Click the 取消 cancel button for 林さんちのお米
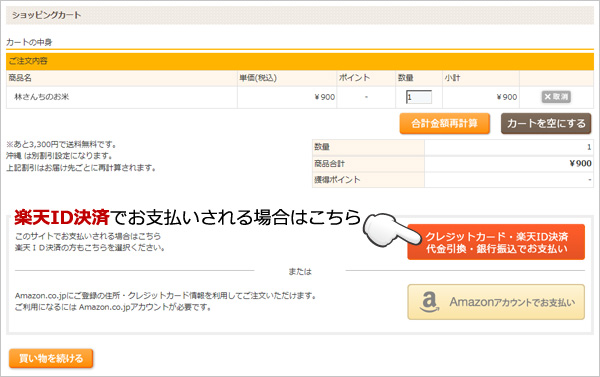This screenshot has width=600, height=377. click(x=556, y=97)
